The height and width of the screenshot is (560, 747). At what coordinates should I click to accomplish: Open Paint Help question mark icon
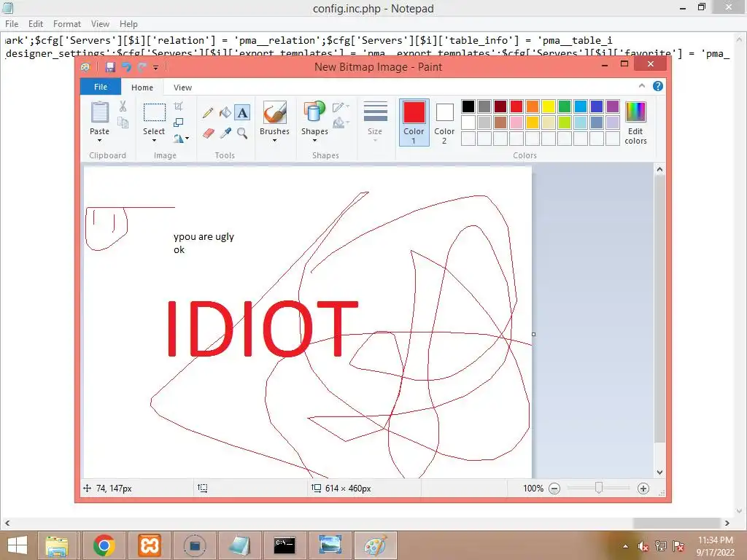click(x=658, y=86)
